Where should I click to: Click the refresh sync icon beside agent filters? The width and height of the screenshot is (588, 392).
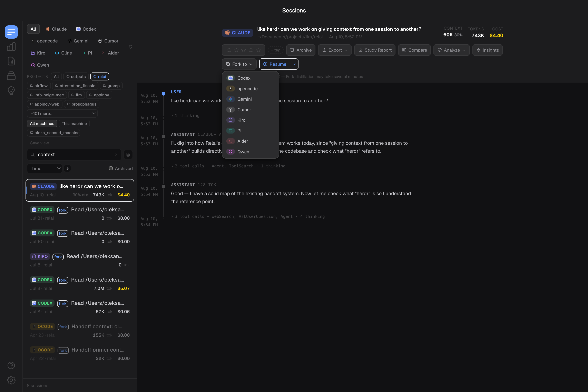pos(130,47)
